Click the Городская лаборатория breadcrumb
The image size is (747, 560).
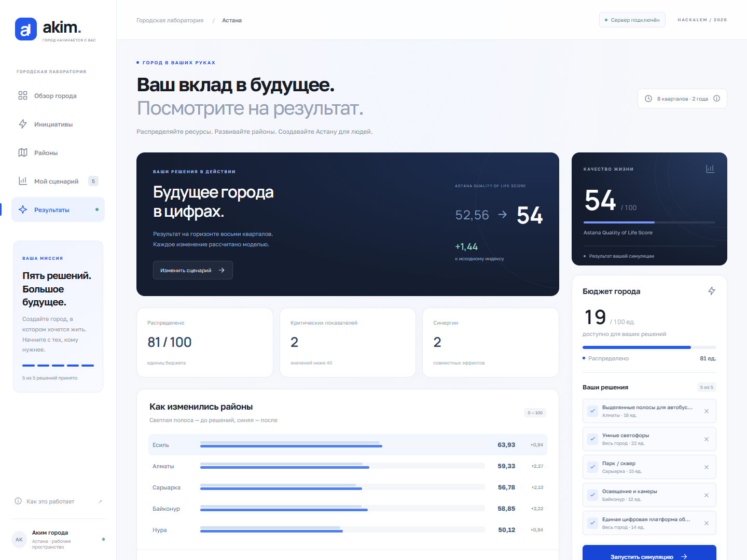pyautogui.click(x=170, y=20)
